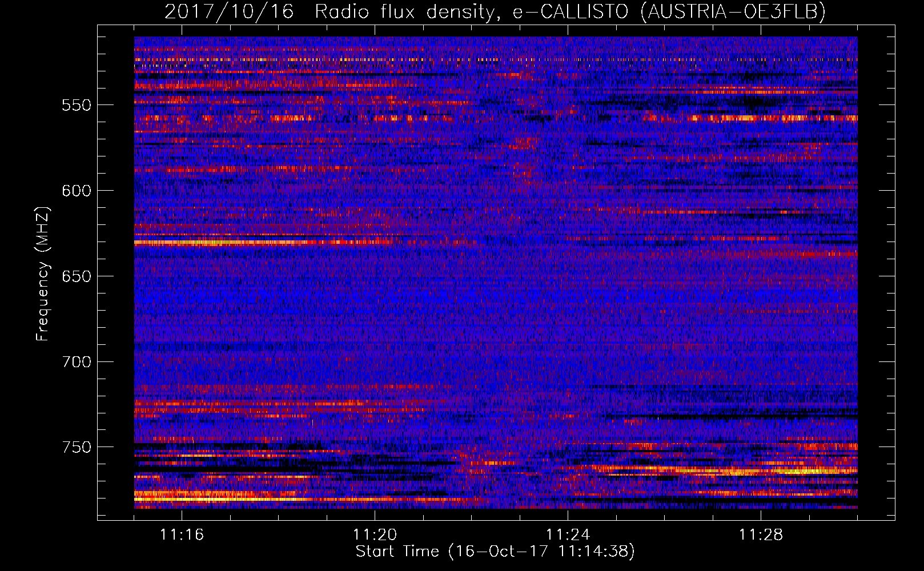This screenshot has height=571, width=924.
Task: Select the 650 frequency tick label
Action: [x=77, y=276]
